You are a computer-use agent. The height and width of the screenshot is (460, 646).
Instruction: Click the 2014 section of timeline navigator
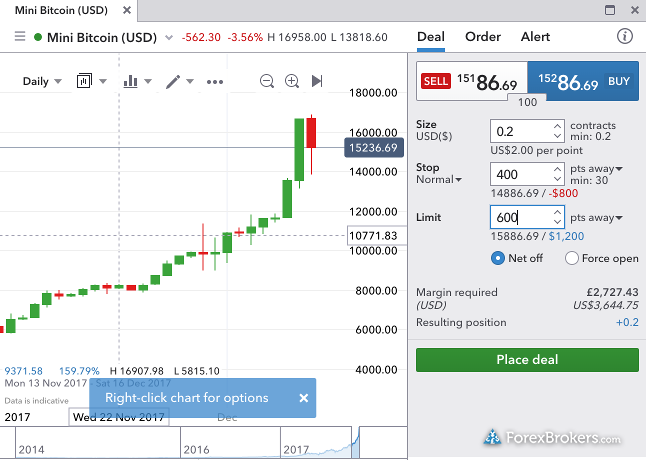tap(98, 443)
